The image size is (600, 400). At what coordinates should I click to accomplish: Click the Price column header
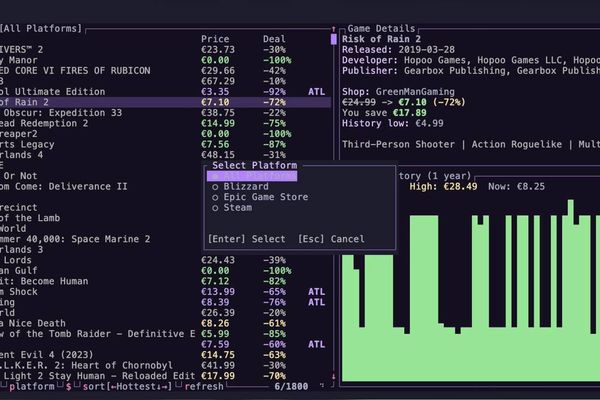pyautogui.click(x=215, y=39)
